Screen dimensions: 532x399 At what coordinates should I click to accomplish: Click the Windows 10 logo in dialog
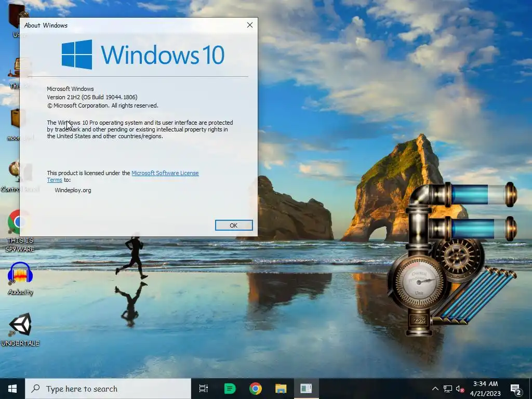143,54
